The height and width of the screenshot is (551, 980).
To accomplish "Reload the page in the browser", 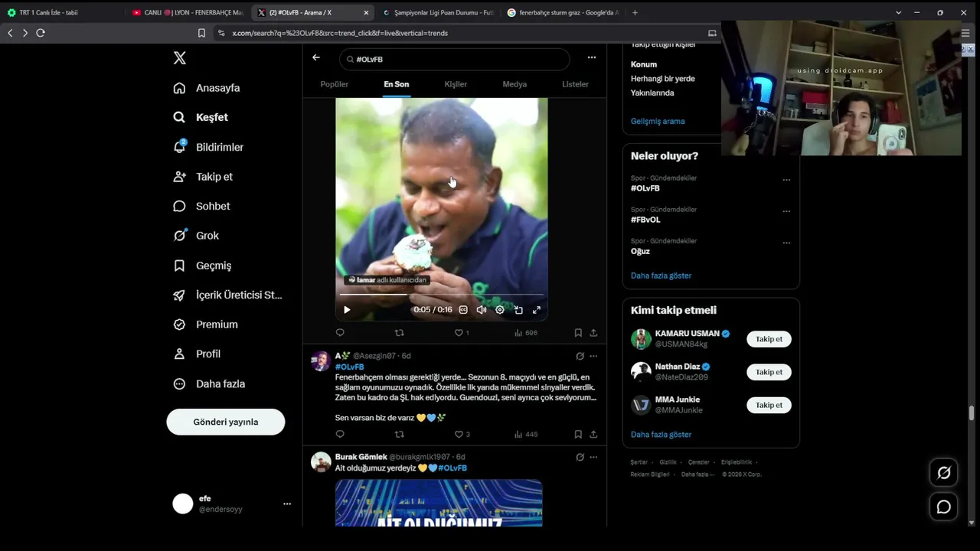I will [41, 33].
